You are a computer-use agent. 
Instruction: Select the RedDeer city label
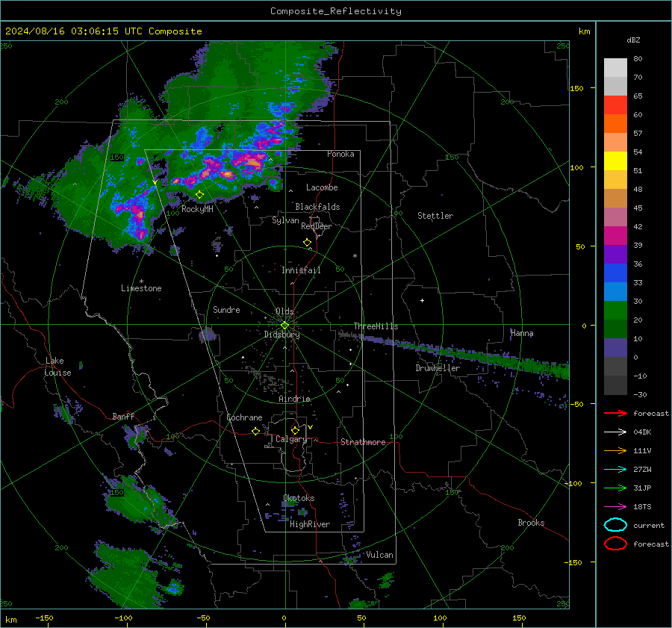point(317,226)
